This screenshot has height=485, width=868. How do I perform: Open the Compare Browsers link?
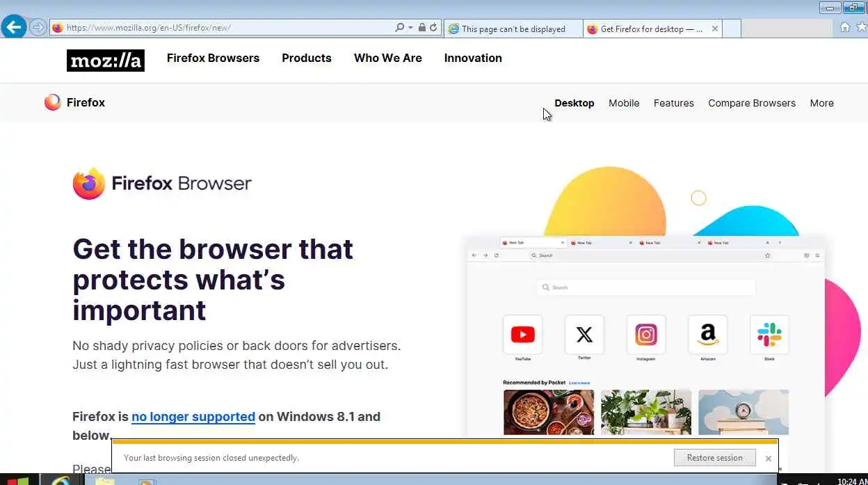(752, 103)
